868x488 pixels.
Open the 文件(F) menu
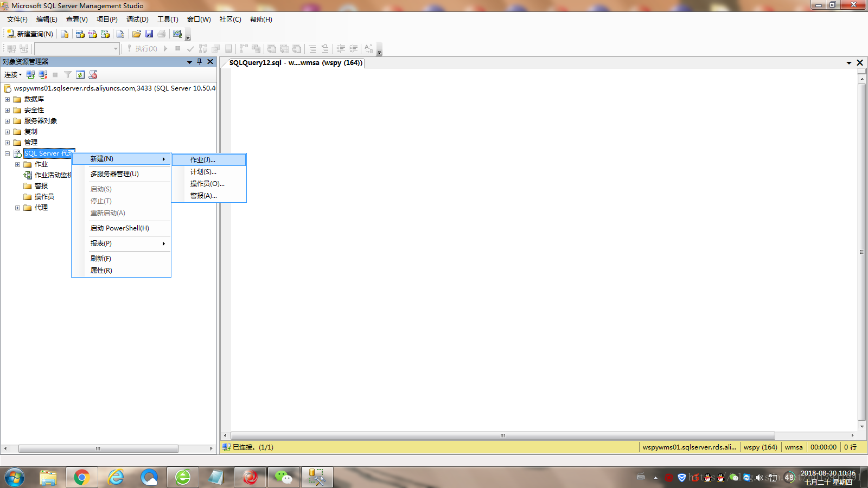(x=17, y=20)
